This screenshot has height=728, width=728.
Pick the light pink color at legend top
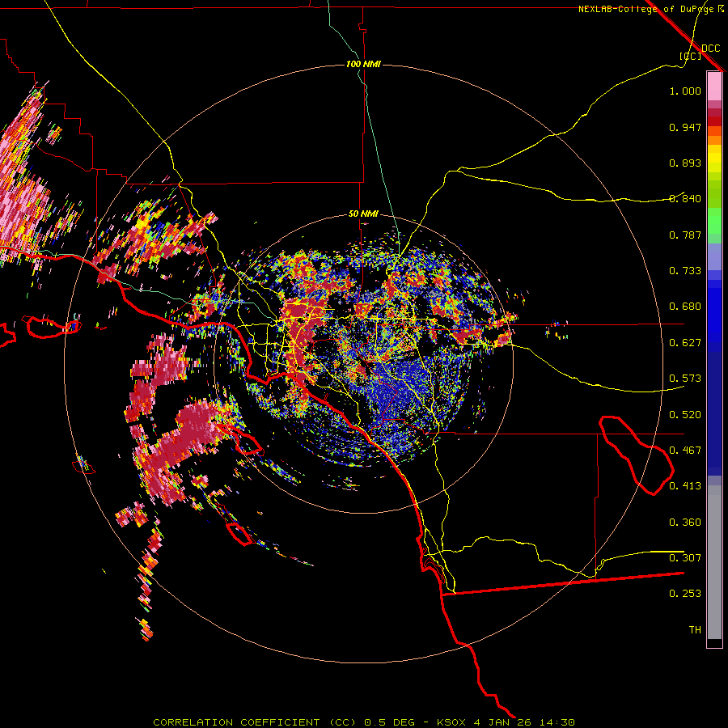pyautogui.click(x=714, y=87)
